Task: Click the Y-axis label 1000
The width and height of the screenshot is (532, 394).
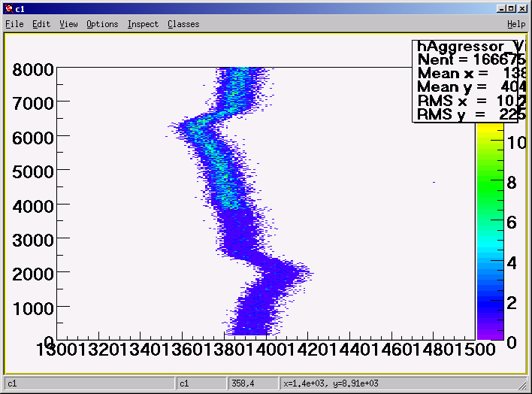Action: 33,308
